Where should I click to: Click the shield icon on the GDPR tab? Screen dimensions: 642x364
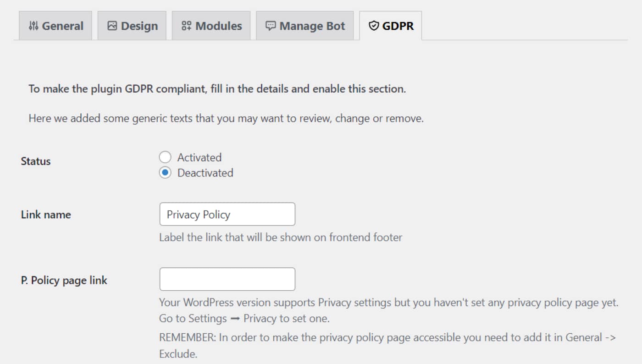pyautogui.click(x=375, y=26)
